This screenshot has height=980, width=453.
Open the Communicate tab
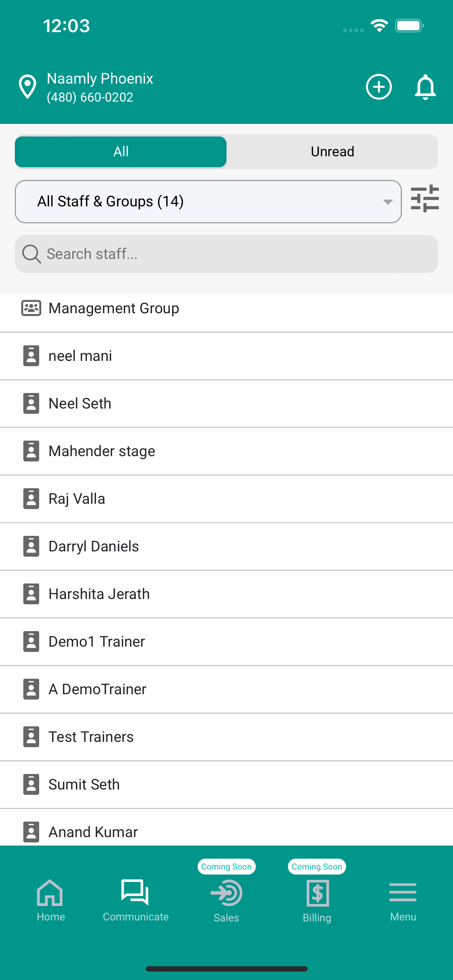[135, 900]
